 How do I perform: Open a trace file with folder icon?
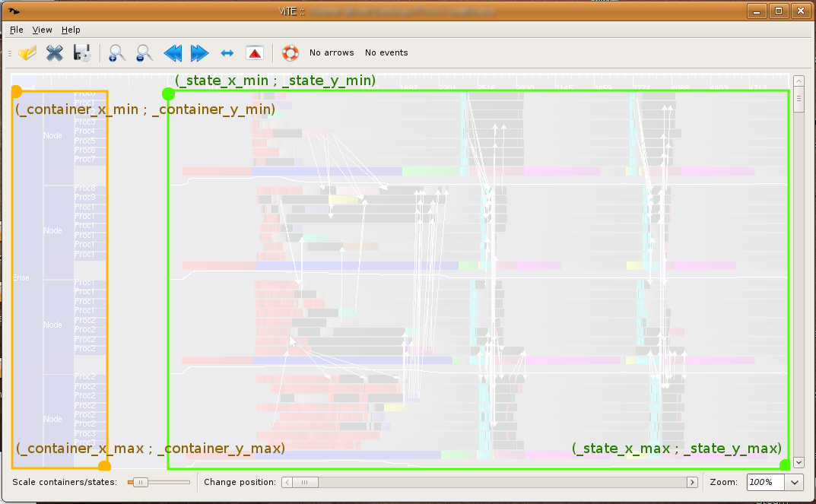click(28, 53)
